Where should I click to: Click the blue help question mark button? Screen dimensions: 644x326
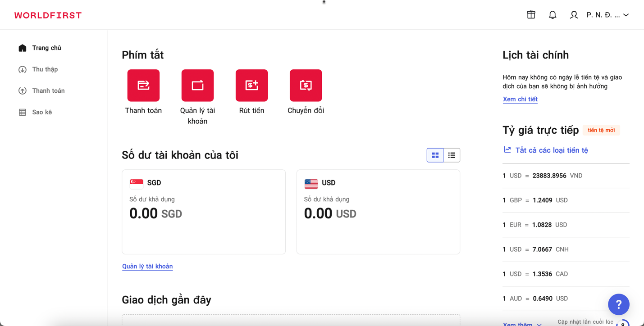point(618,304)
